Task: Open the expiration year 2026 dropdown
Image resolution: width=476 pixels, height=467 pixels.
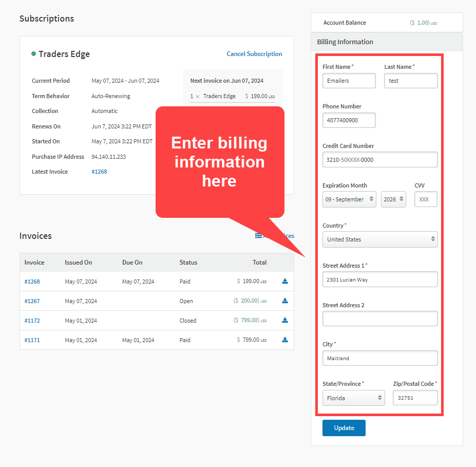Action: click(393, 199)
